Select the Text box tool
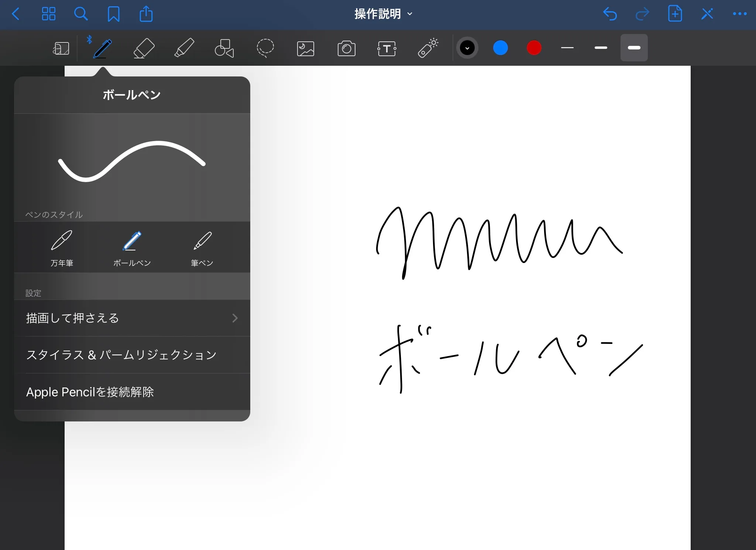The width and height of the screenshot is (756, 550). pos(387,48)
